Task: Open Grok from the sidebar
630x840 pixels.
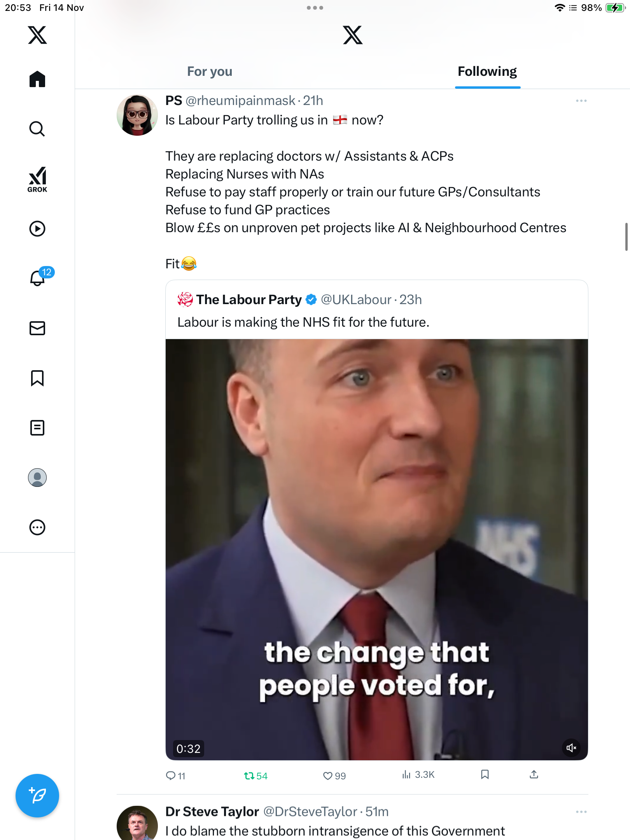Action: click(x=37, y=179)
